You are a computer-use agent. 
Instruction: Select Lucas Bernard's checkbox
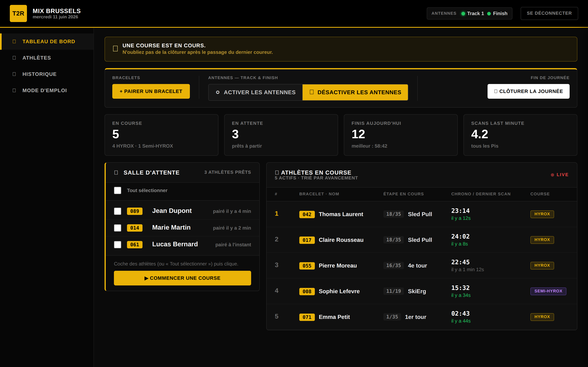point(118,244)
